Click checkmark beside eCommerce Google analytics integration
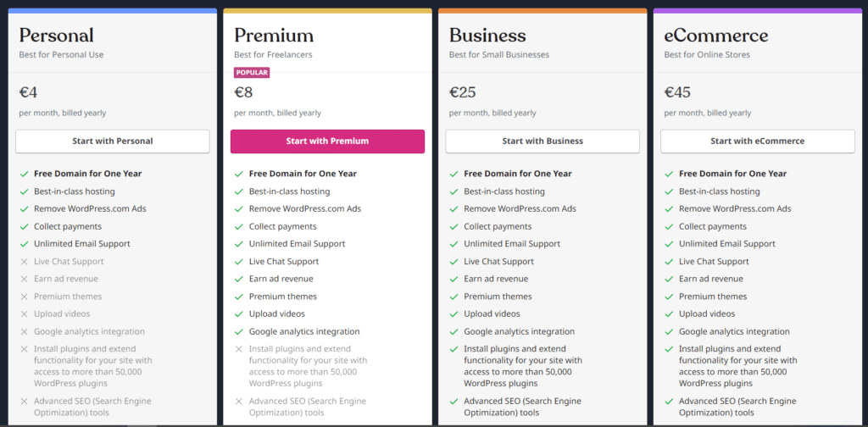 (669, 332)
